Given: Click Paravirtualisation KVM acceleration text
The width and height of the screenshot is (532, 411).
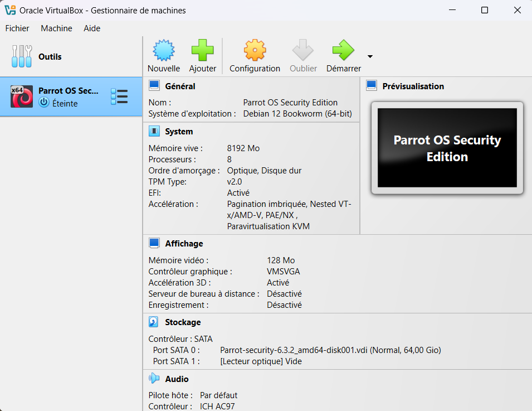Looking at the screenshot, I should 269,226.
